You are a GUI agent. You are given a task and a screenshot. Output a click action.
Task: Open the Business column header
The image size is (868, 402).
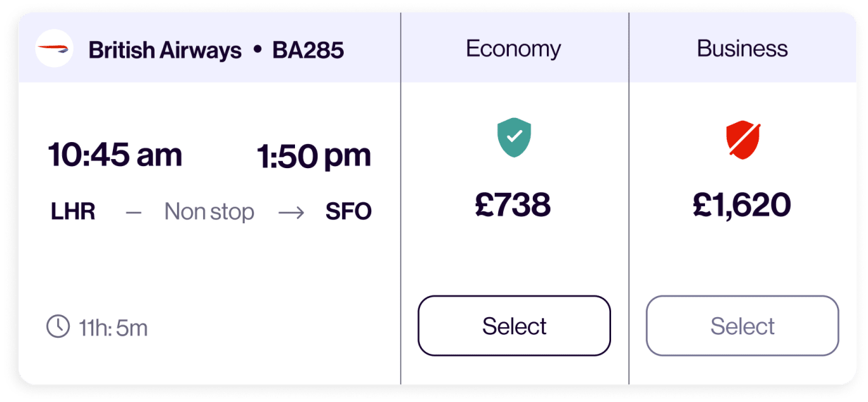[x=742, y=48]
